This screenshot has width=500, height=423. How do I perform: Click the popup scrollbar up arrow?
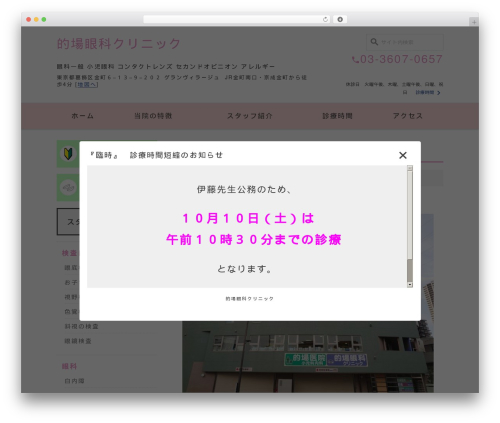point(410,168)
